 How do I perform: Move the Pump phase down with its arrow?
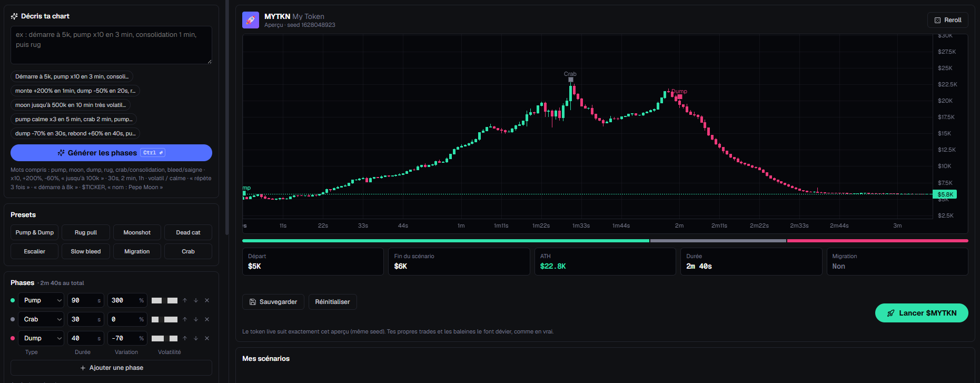click(196, 300)
